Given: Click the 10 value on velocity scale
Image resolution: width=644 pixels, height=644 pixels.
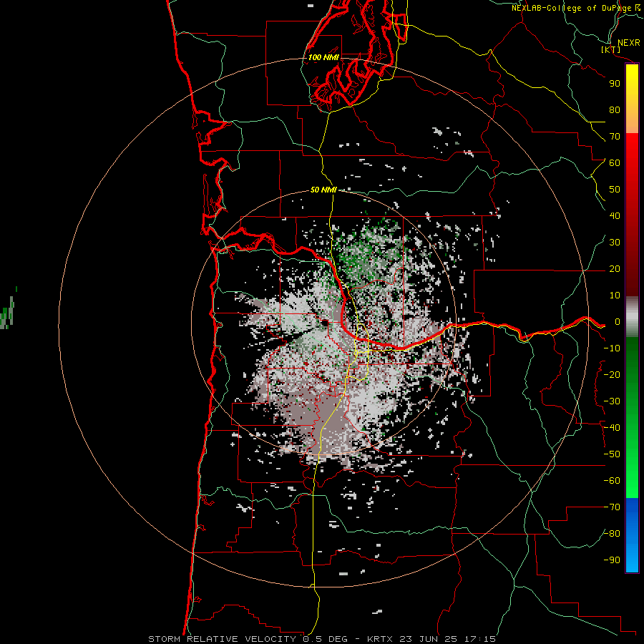Looking at the screenshot, I should click(615, 296).
